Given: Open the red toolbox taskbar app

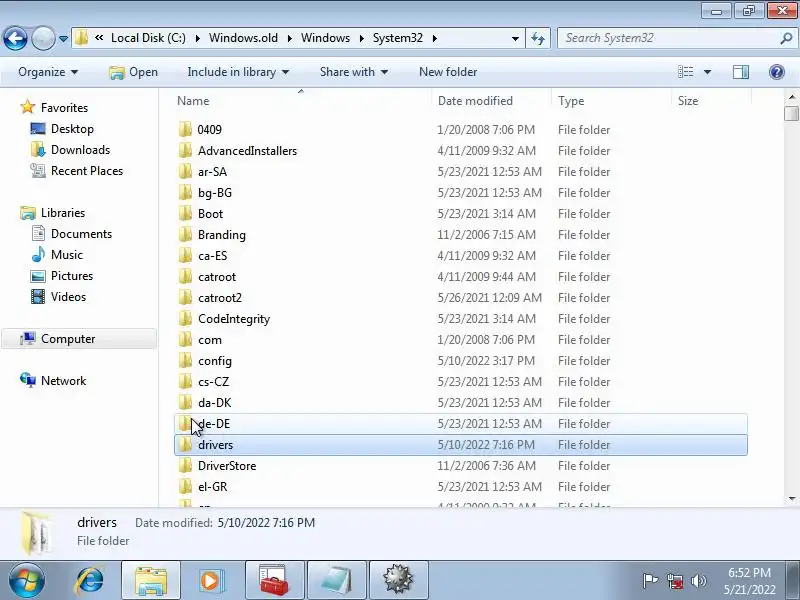Looking at the screenshot, I should pyautogui.click(x=274, y=581).
